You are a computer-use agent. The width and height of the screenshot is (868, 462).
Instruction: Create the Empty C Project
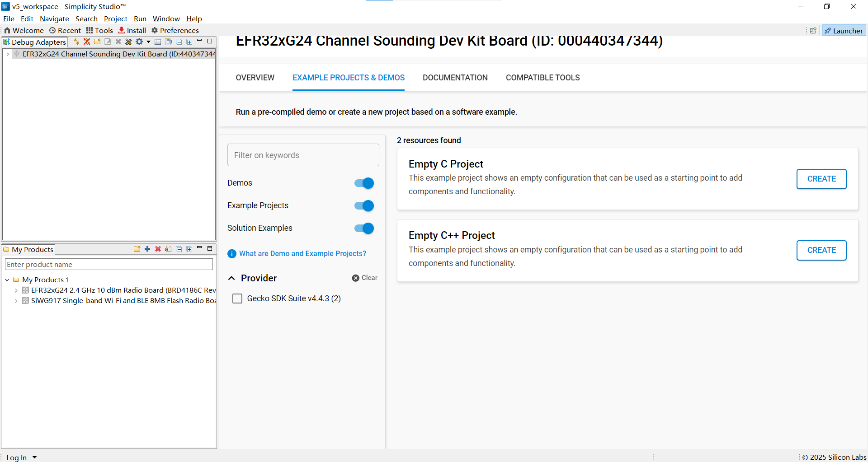pyautogui.click(x=821, y=179)
